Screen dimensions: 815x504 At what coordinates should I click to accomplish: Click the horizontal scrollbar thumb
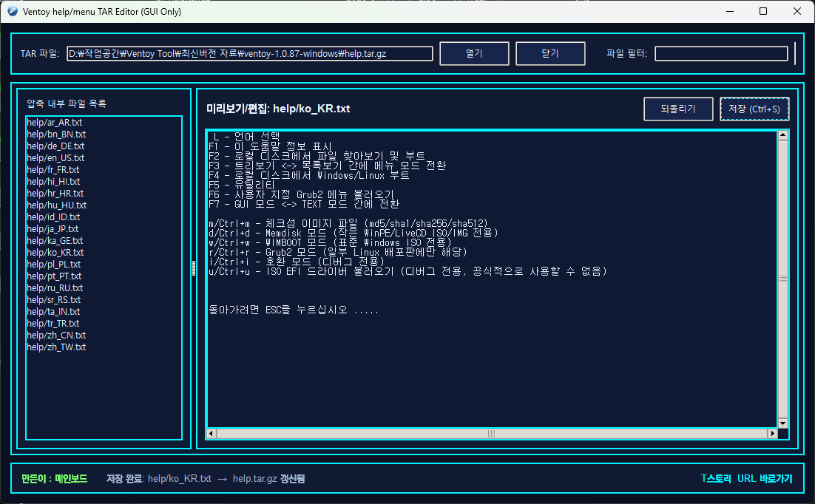[492, 433]
